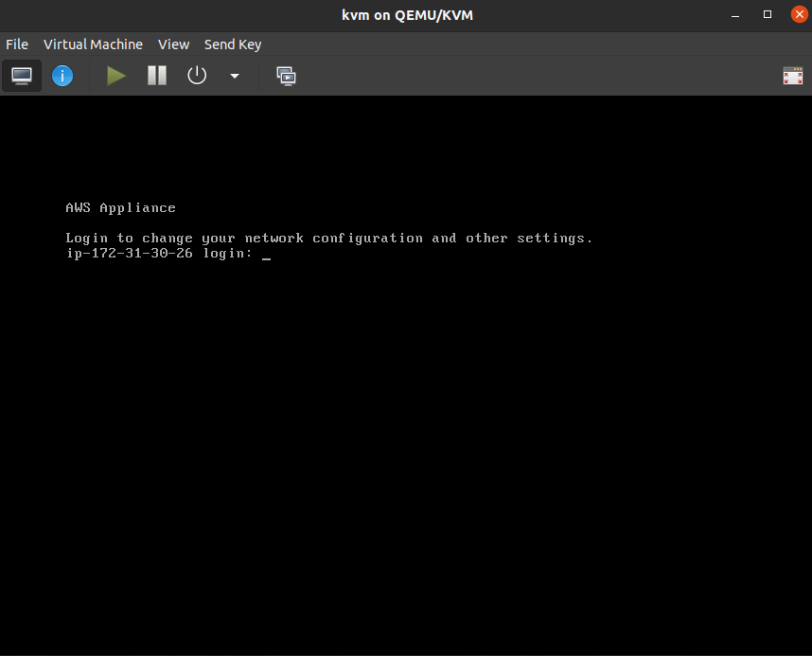Click the network configuration message line

point(329,239)
